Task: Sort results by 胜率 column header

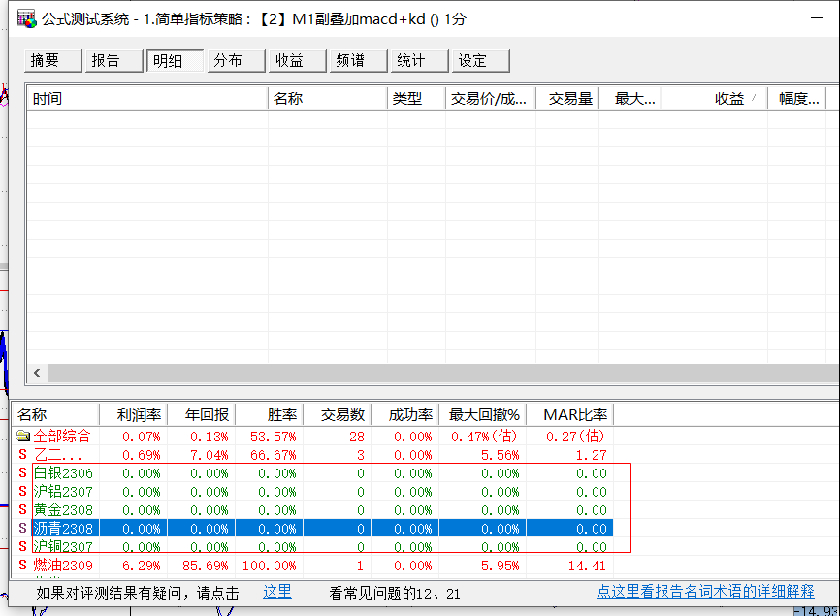Action: (269, 415)
